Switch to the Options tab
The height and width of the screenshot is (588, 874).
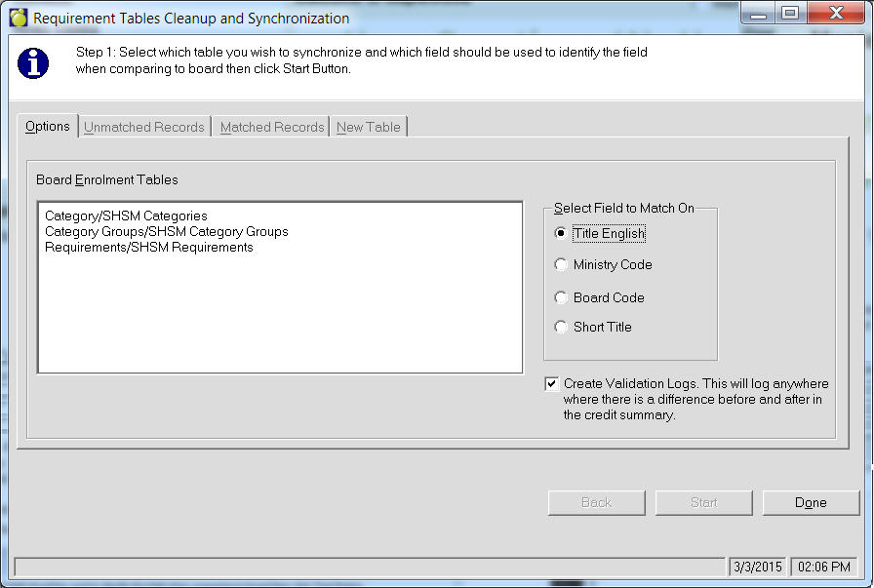pos(48,127)
